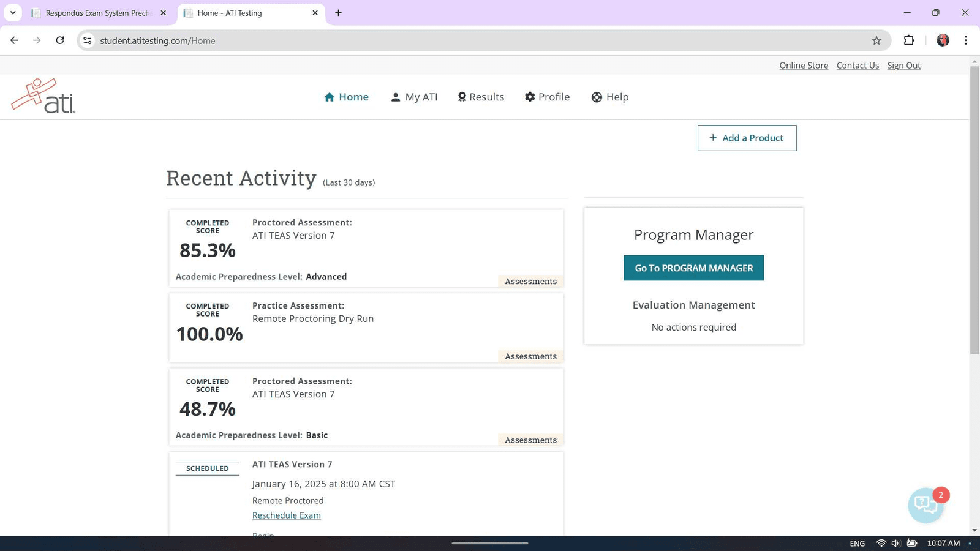
Task: View site information icon in address bar
Action: 88,40
